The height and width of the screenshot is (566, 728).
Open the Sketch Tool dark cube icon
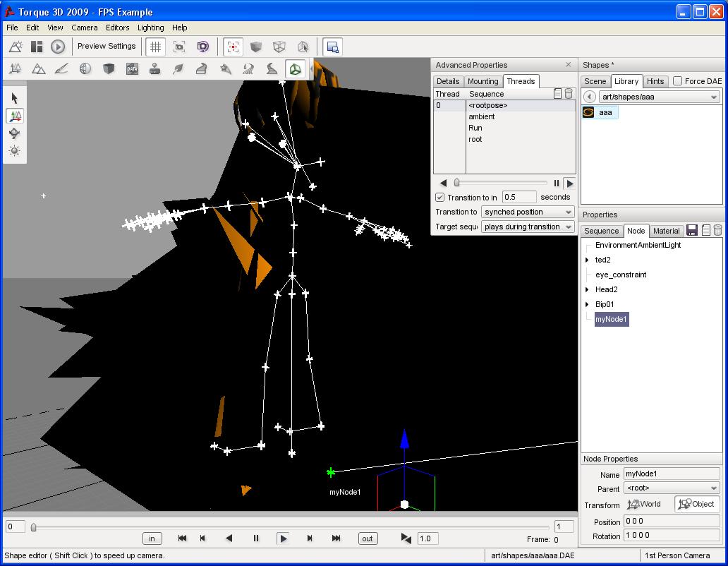tap(109, 69)
